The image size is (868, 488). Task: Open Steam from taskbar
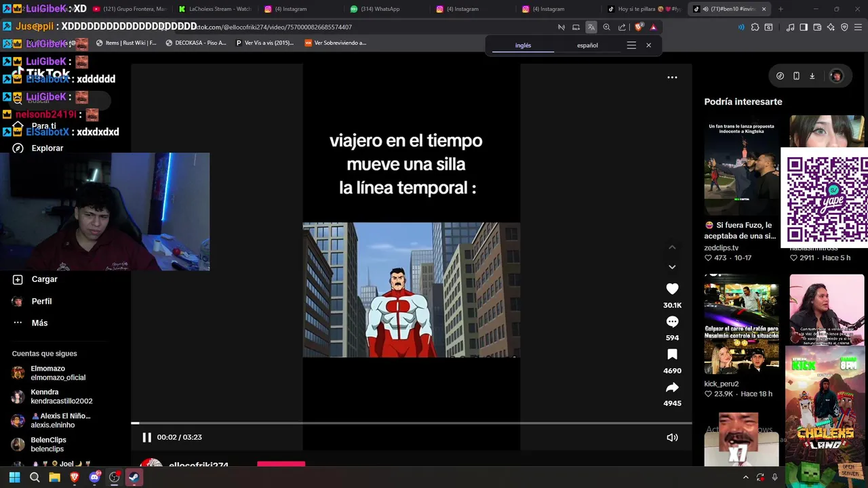pyautogui.click(x=134, y=477)
